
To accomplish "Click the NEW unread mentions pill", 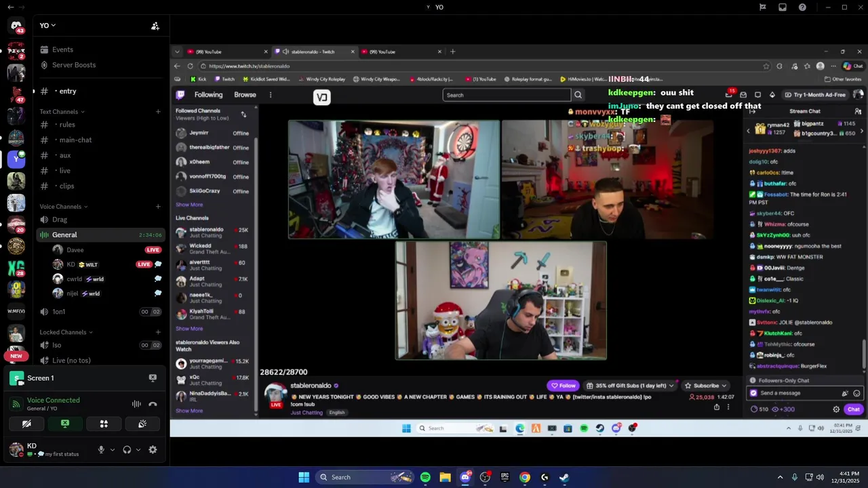I will tap(16, 356).
